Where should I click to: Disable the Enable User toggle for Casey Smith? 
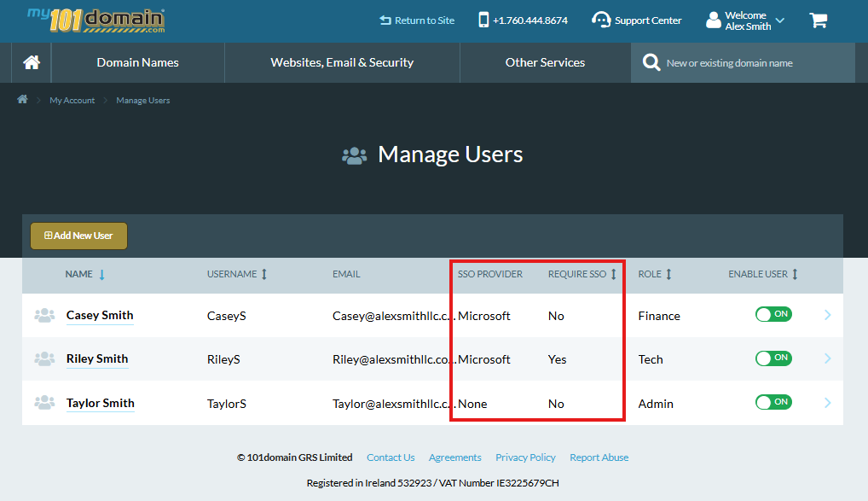(773, 314)
